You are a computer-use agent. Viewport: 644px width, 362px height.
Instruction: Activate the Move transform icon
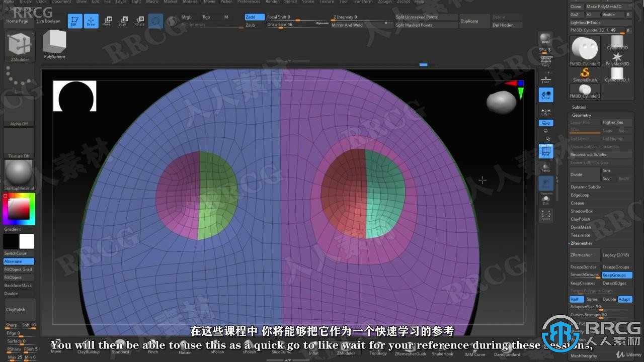[x=107, y=21]
